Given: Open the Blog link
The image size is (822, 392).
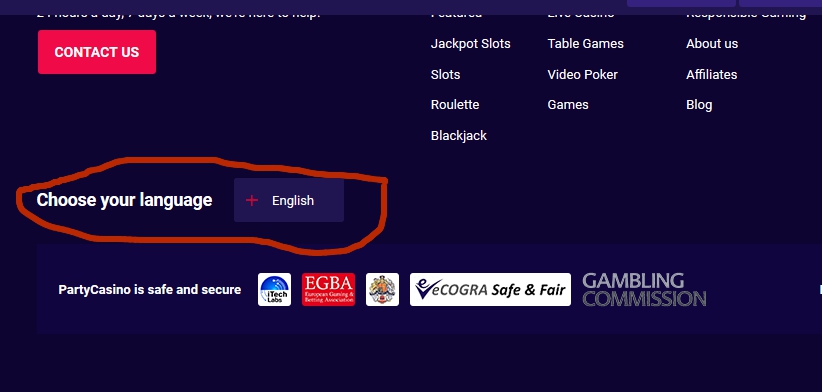Looking at the screenshot, I should coord(699,105).
